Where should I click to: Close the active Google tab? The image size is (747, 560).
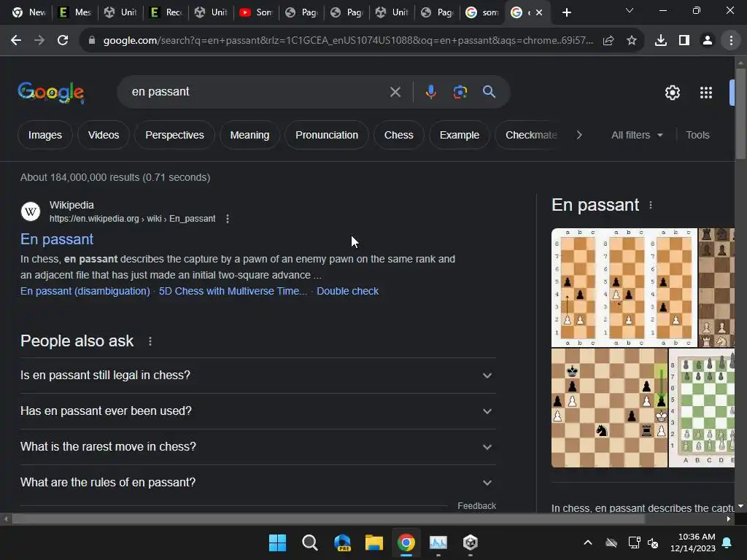point(539,12)
